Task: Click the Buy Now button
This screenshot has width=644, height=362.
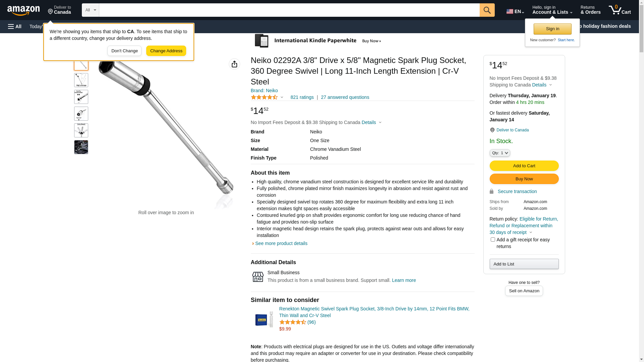Action: click(x=524, y=179)
